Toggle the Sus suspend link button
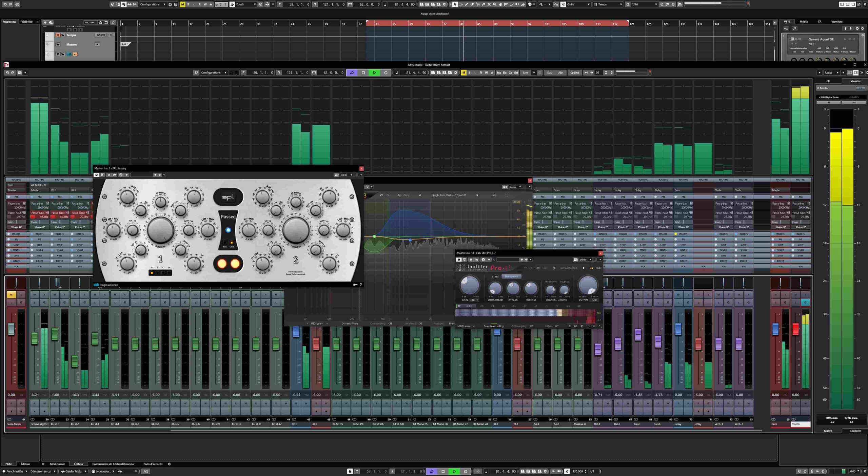This screenshot has width=868, height=476. click(x=549, y=73)
